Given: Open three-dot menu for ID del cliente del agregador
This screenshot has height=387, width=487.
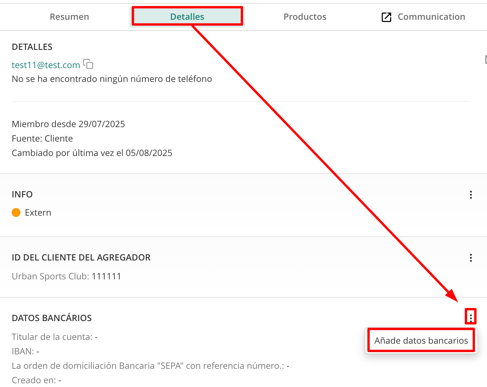Looking at the screenshot, I should pyautogui.click(x=471, y=258).
